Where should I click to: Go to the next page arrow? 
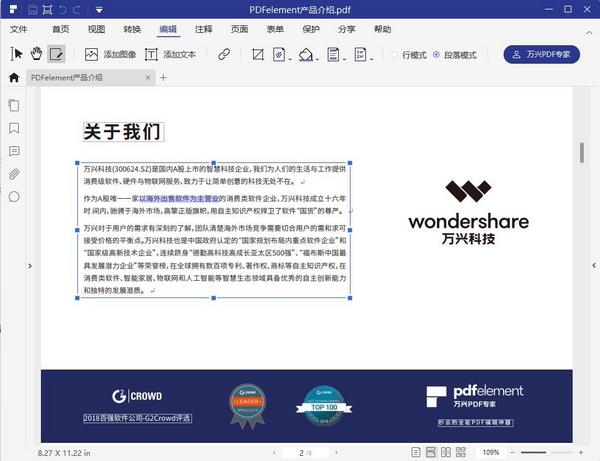click(336, 453)
